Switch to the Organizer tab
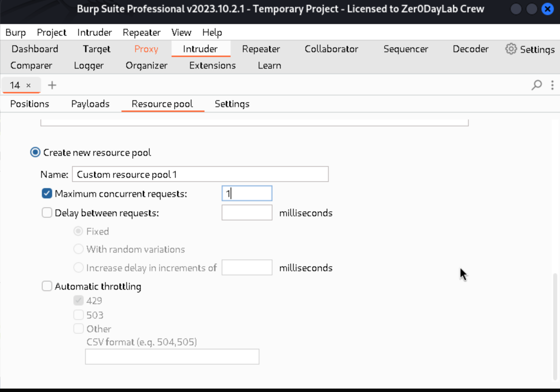Screen dimensions: 560x392 pyautogui.click(x=147, y=65)
